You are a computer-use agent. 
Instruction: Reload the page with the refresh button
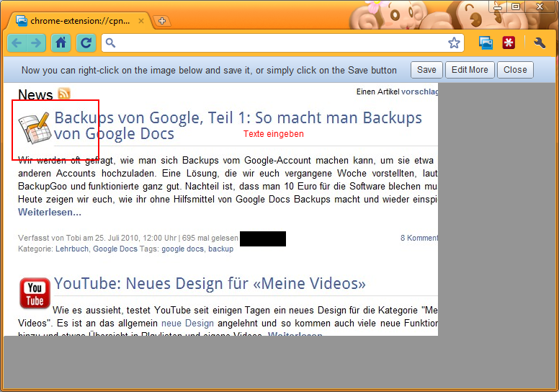coord(86,43)
